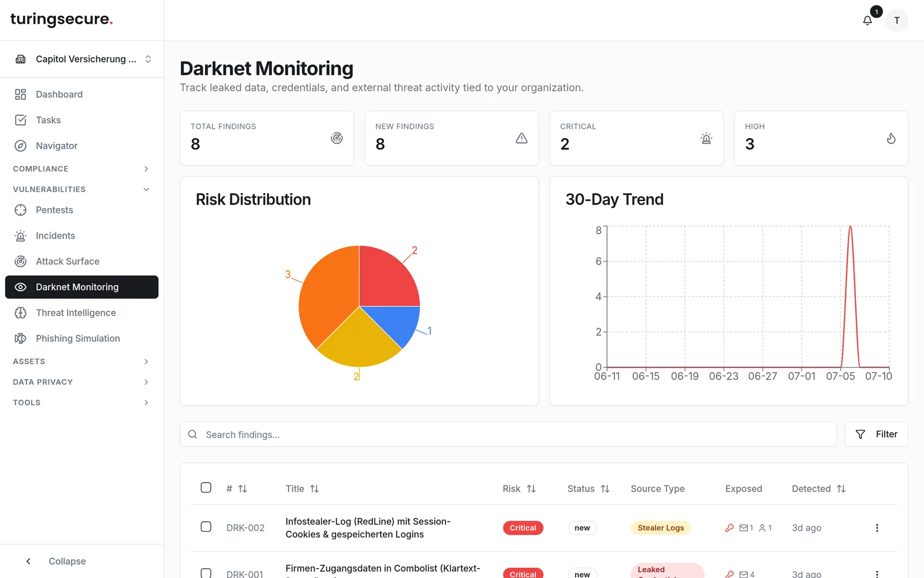Open Pentests page
This screenshot has width=924, height=578.
(x=82, y=210)
